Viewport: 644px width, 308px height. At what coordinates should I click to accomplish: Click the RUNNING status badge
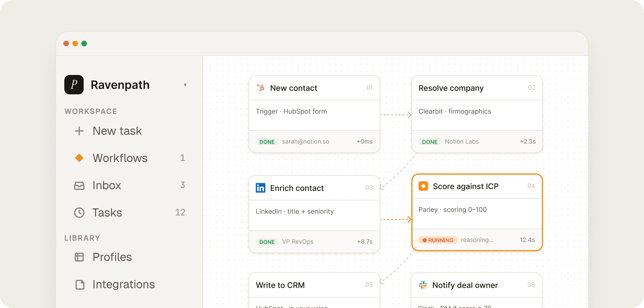438,240
